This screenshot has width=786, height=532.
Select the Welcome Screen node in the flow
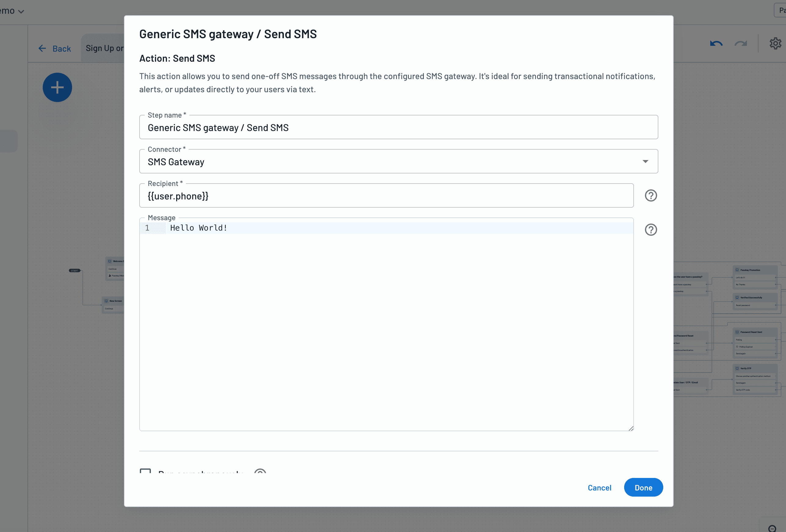(116, 261)
